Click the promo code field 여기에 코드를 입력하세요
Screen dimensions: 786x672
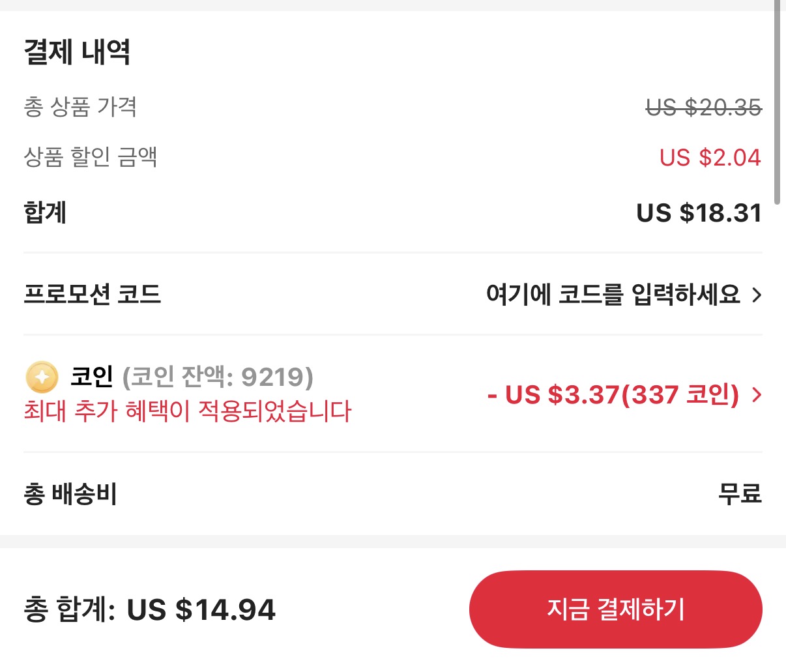click(x=613, y=295)
